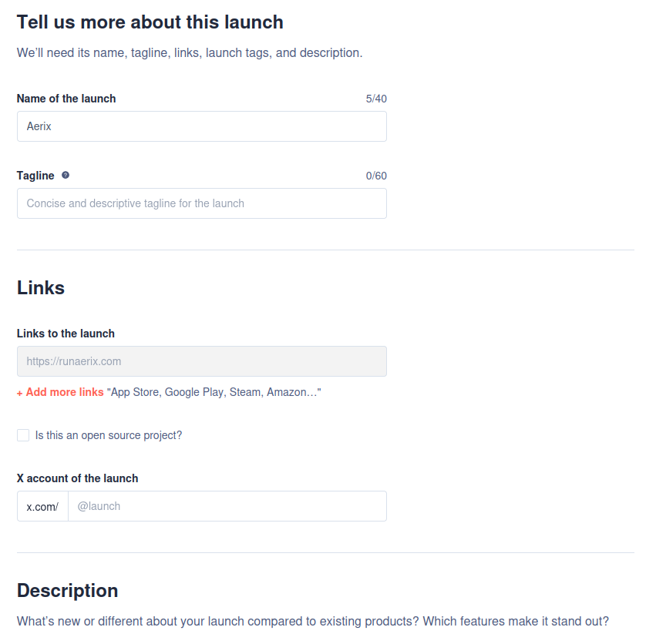
Task: Click the Links section heading
Action: (40, 287)
